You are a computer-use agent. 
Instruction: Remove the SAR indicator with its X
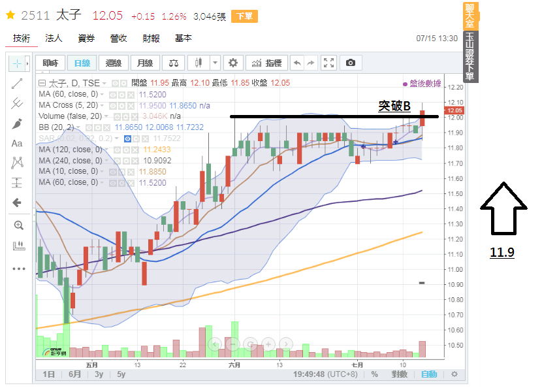pyautogui.click(x=146, y=139)
